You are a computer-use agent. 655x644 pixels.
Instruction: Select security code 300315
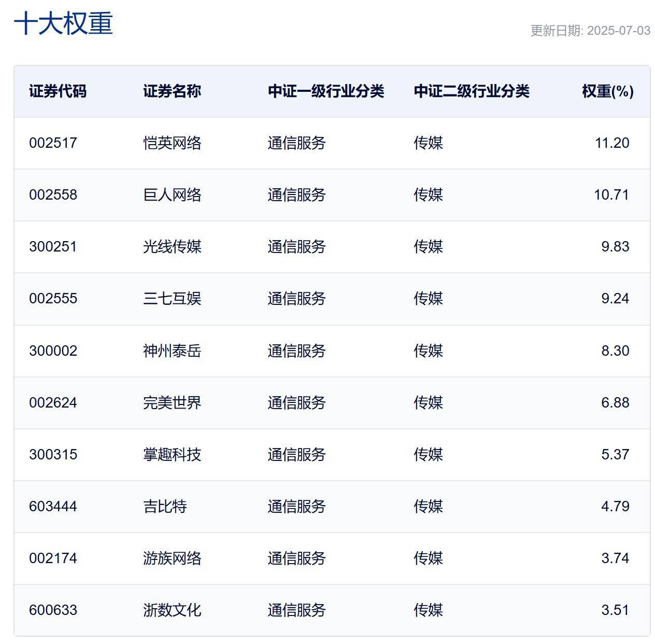(x=53, y=455)
